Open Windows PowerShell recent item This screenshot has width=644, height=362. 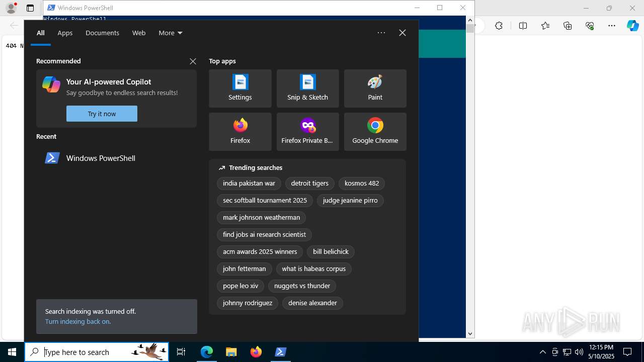(116, 158)
